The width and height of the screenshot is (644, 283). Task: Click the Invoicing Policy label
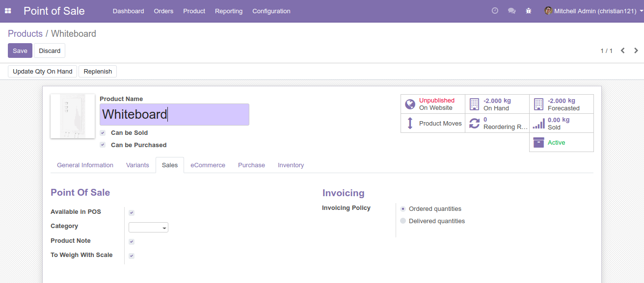click(346, 208)
